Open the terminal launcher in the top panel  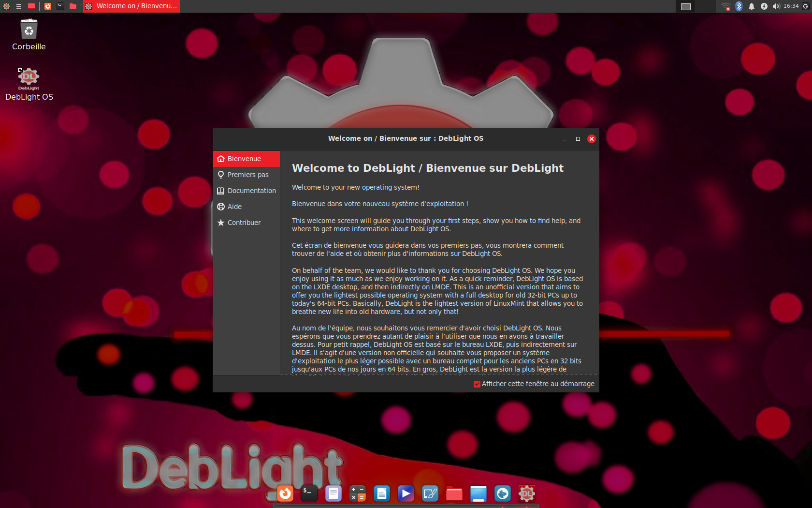point(60,6)
